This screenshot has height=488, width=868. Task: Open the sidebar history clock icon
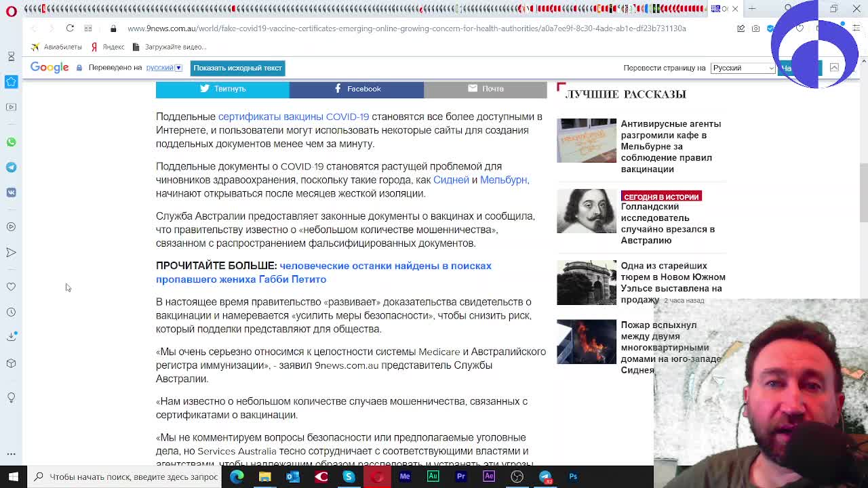click(11, 312)
